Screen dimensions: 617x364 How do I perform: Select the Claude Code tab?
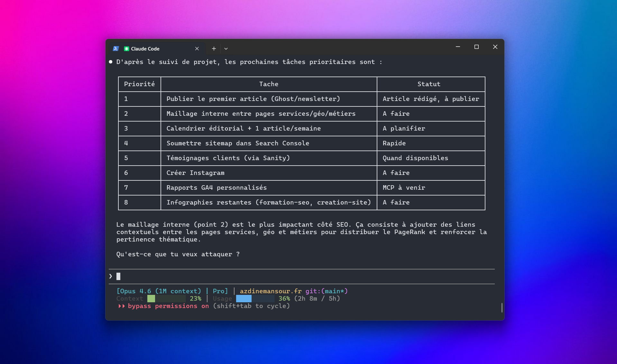(x=157, y=49)
